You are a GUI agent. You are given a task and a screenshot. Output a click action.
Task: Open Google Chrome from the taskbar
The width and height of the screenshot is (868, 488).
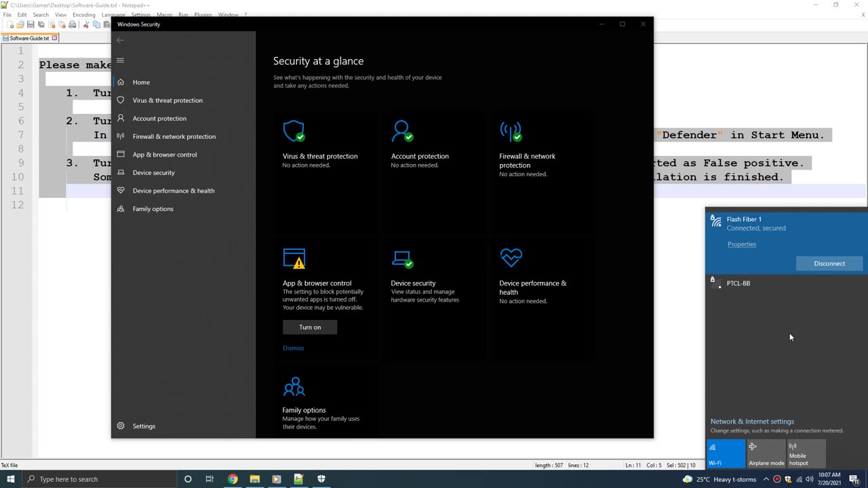pyautogui.click(x=233, y=479)
